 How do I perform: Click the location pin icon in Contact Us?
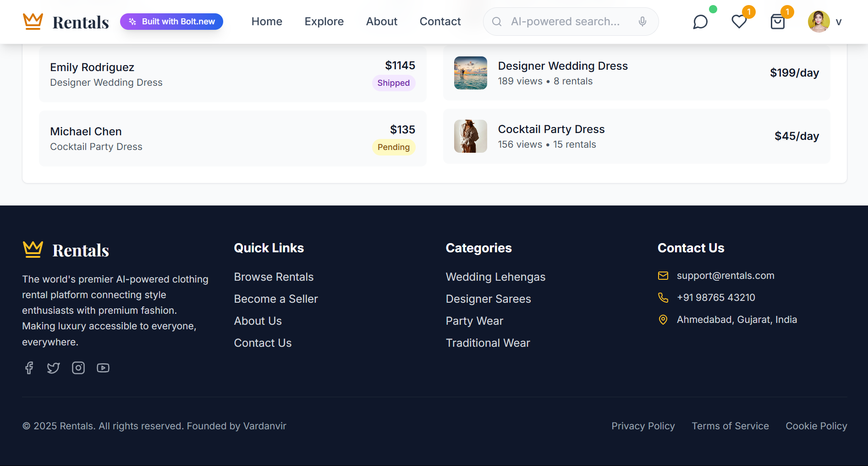663,320
